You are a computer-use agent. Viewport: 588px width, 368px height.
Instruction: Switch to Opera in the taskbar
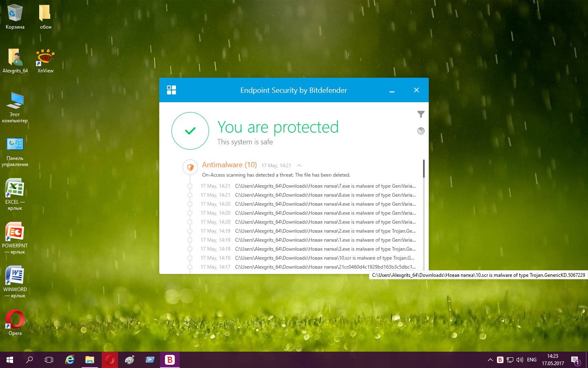[x=110, y=360]
